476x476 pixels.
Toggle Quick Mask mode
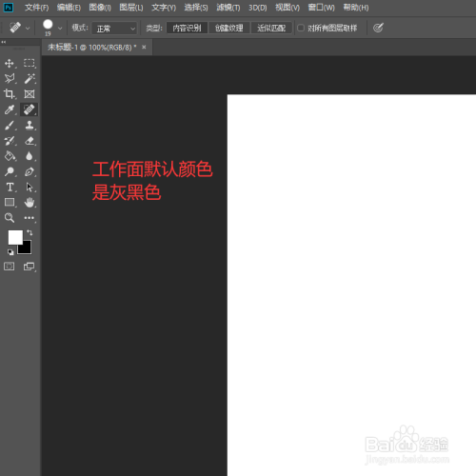(10, 267)
